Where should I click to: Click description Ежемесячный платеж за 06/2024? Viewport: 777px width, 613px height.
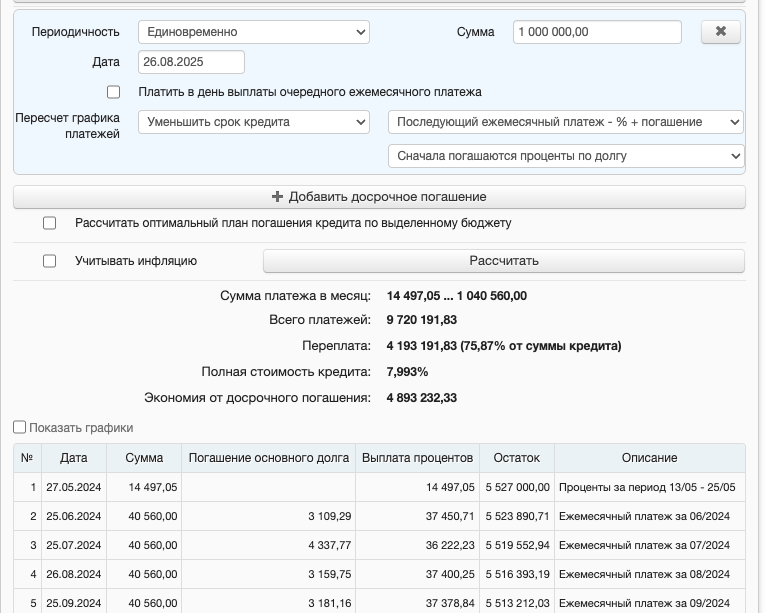pos(644,516)
